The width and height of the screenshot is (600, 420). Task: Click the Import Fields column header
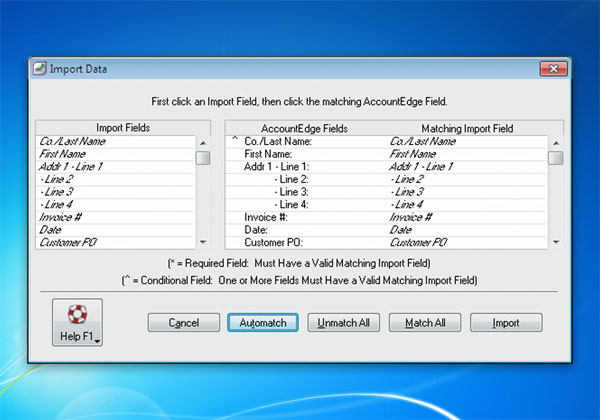[x=123, y=128]
